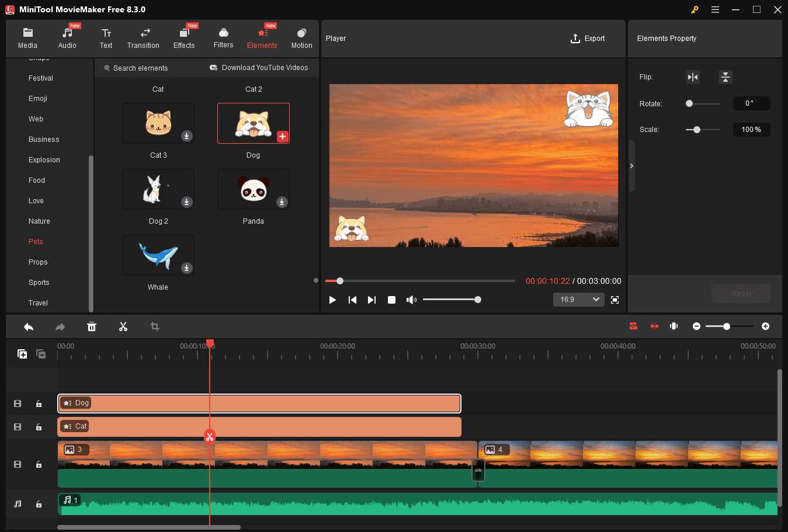Viewport: 788px width, 532px height.
Task: Enter fullscreen preview mode
Action: (615, 300)
